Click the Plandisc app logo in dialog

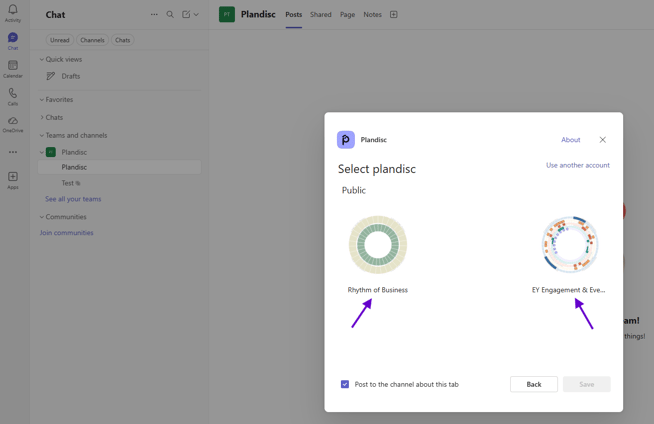tap(346, 140)
